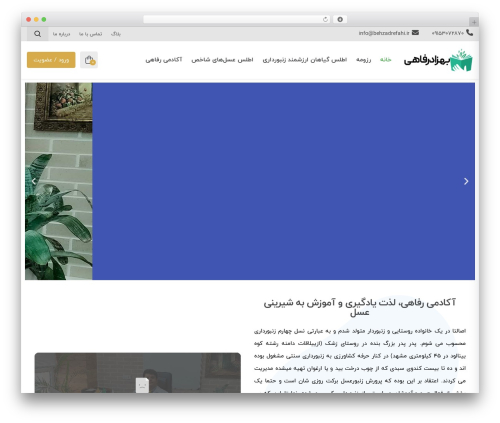
Task: Click the heading آکادمی رفاهی، لذت یادگیری
Action: [x=360, y=307]
